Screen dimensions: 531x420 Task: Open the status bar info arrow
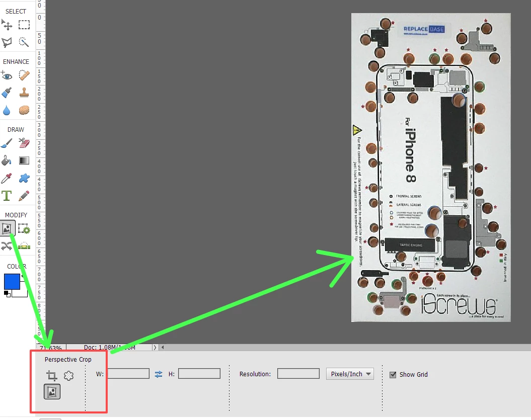tap(155, 347)
